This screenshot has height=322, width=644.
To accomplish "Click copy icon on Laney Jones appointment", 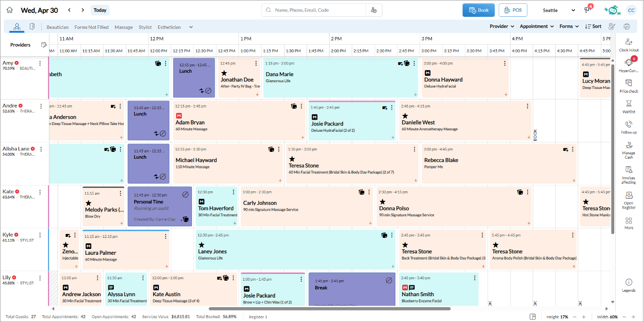I will (384, 235).
